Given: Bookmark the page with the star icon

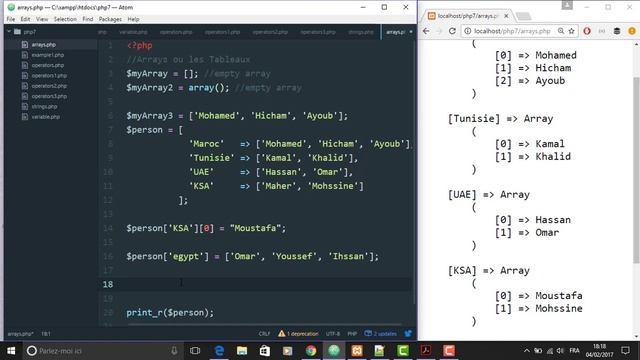Looking at the screenshot, I should pyautogui.click(x=571, y=31).
